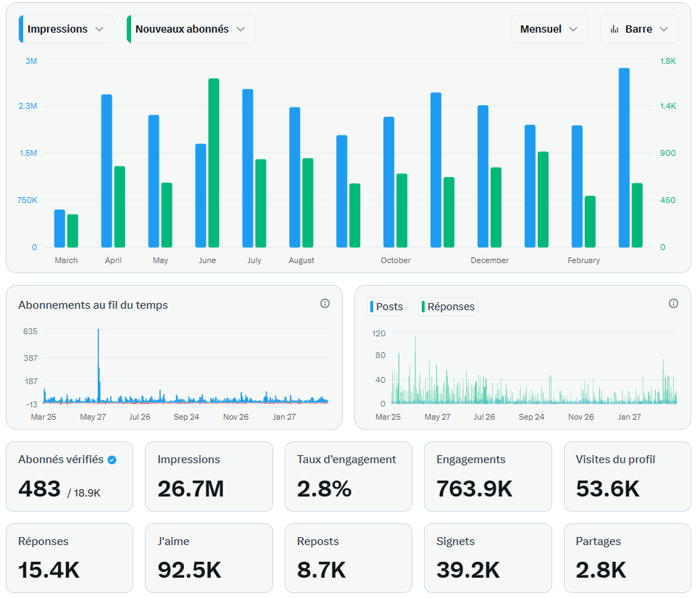Open the Engagements 763.9K card
Screen dimensions: 700x598
(488, 476)
